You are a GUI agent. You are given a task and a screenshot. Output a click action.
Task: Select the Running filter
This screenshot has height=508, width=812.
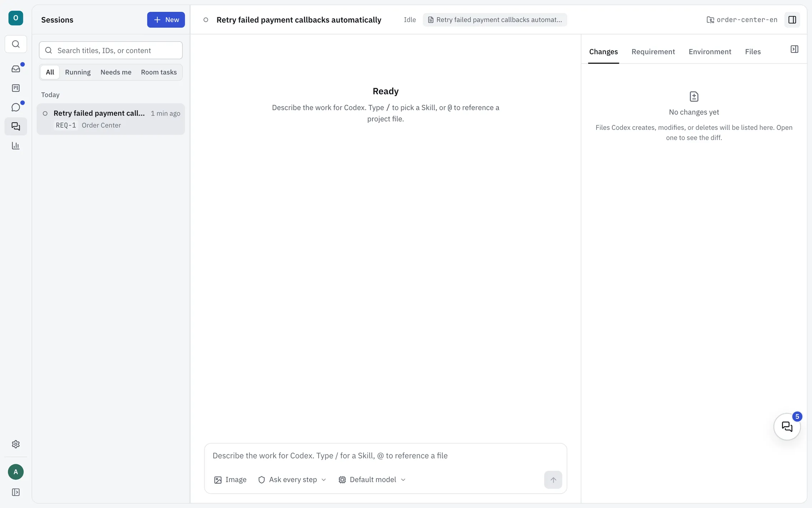[78, 72]
